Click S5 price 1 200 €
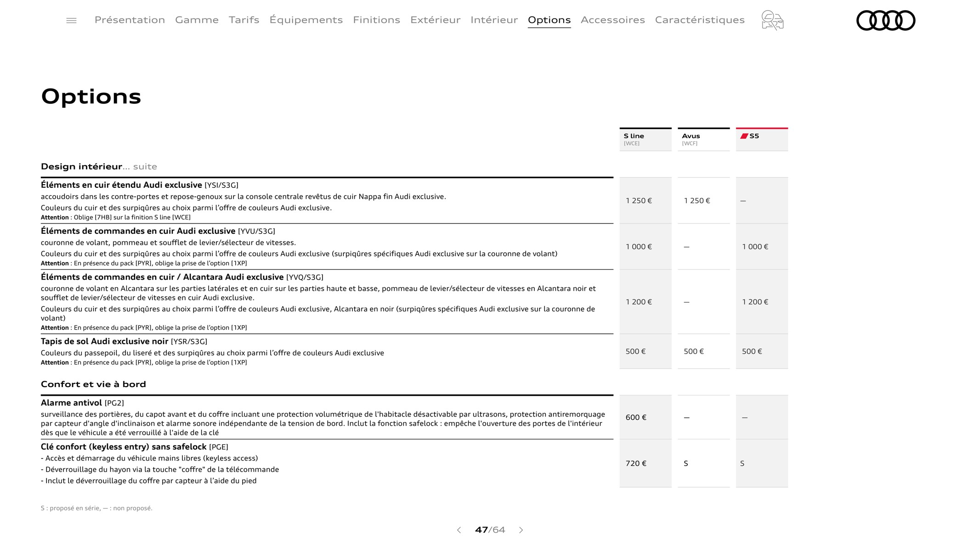 point(755,302)
